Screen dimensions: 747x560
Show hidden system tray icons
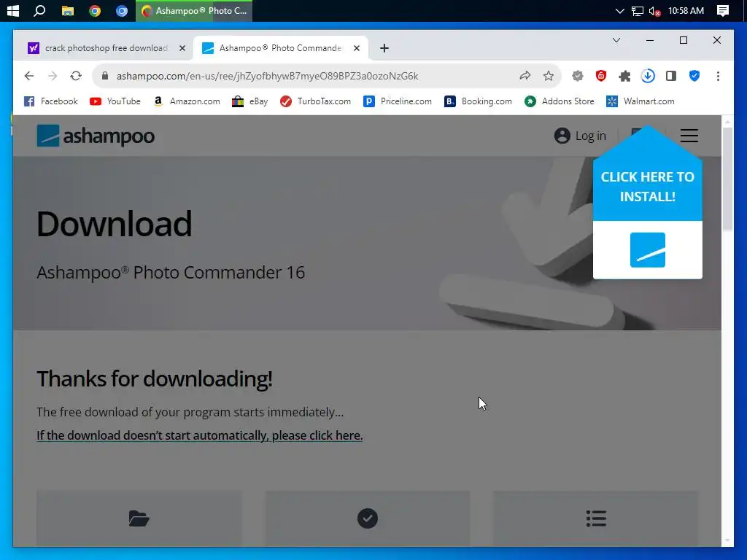619,10
